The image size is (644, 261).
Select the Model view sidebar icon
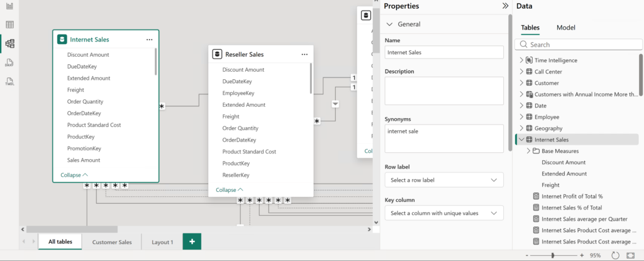click(9, 43)
